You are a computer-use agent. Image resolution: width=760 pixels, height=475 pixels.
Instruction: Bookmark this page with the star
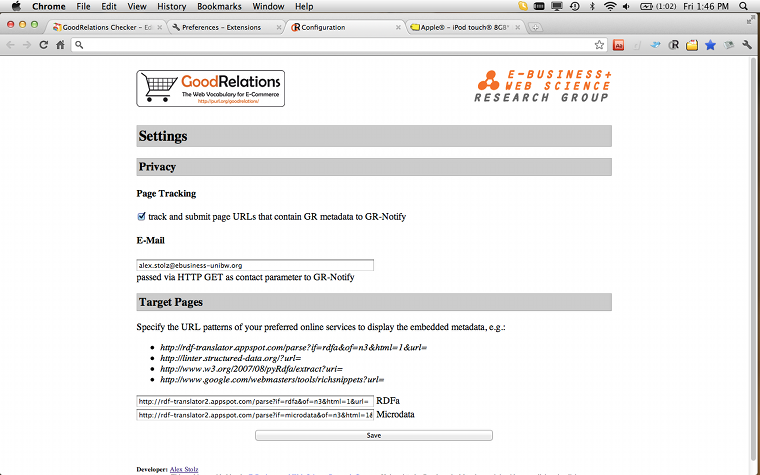point(599,45)
